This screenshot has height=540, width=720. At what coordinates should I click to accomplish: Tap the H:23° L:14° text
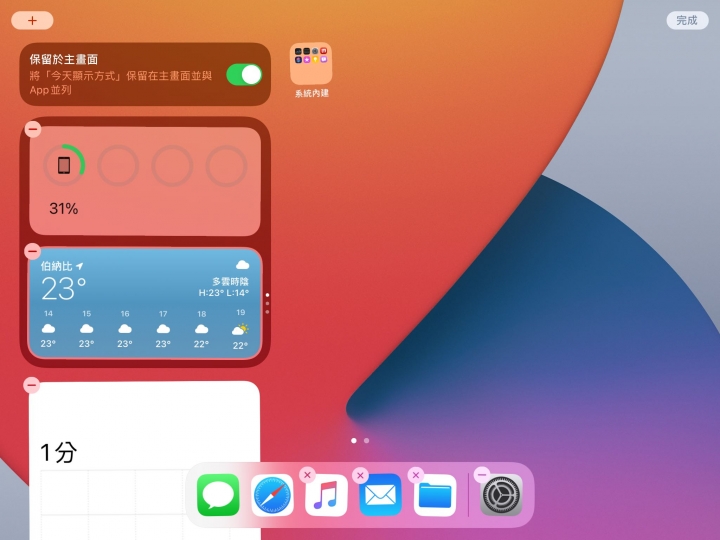[224, 293]
